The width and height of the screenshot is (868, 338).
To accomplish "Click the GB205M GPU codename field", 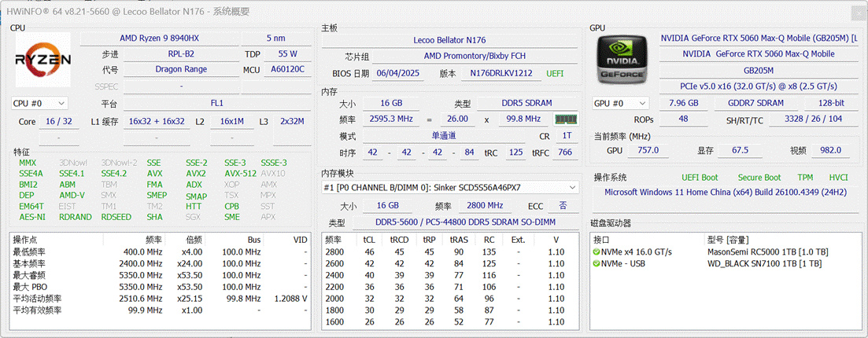I will [x=758, y=70].
